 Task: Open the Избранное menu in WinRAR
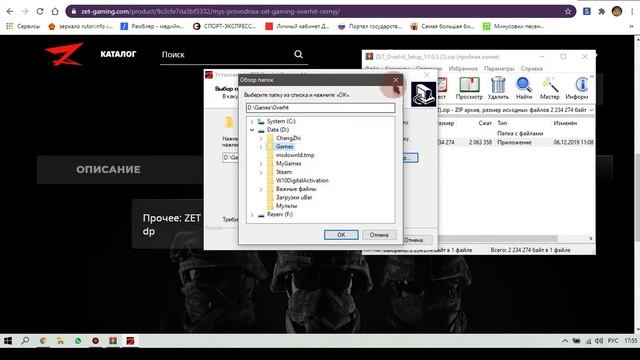click(x=463, y=69)
